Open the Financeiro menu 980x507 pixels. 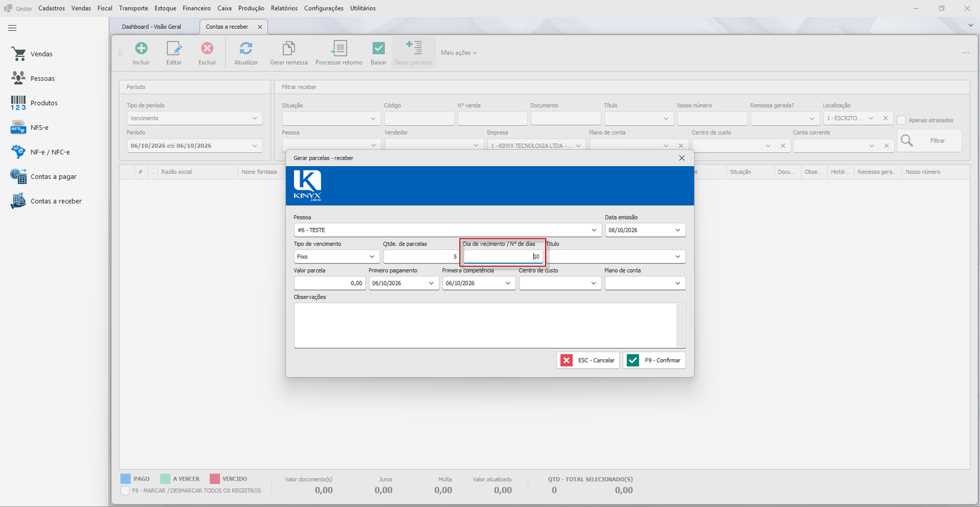click(x=197, y=8)
